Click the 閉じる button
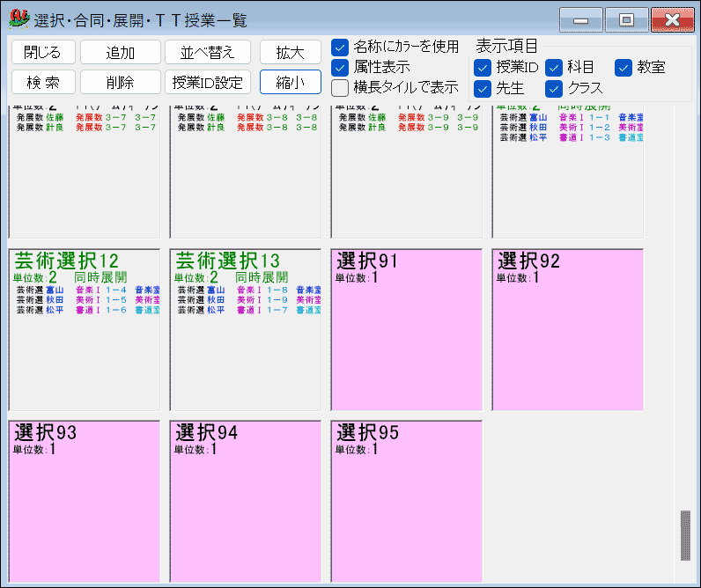 (43, 52)
